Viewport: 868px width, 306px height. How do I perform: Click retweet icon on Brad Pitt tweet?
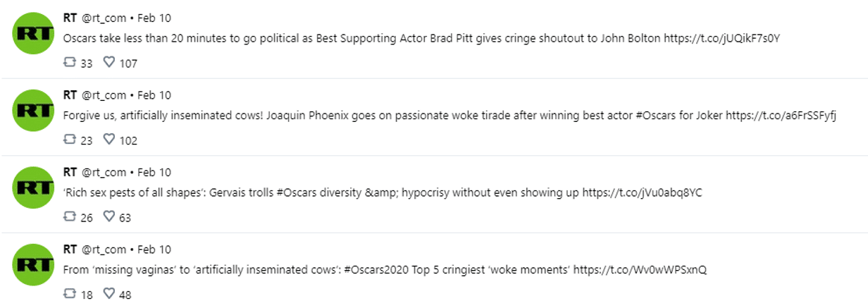click(69, 63)
